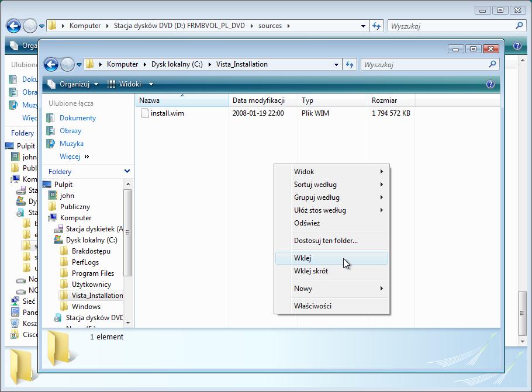Select Komputer in front window tree

(75, 218)
